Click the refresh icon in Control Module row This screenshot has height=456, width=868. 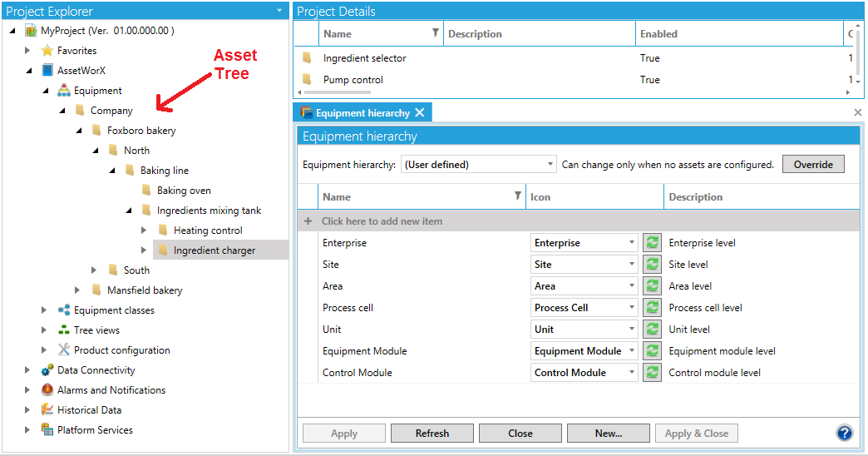653,373
